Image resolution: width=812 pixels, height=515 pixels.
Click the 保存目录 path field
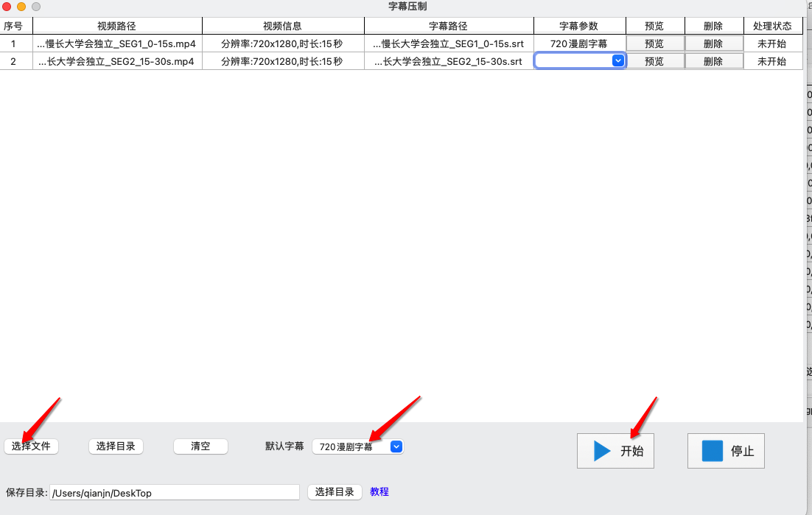point(175,492)
